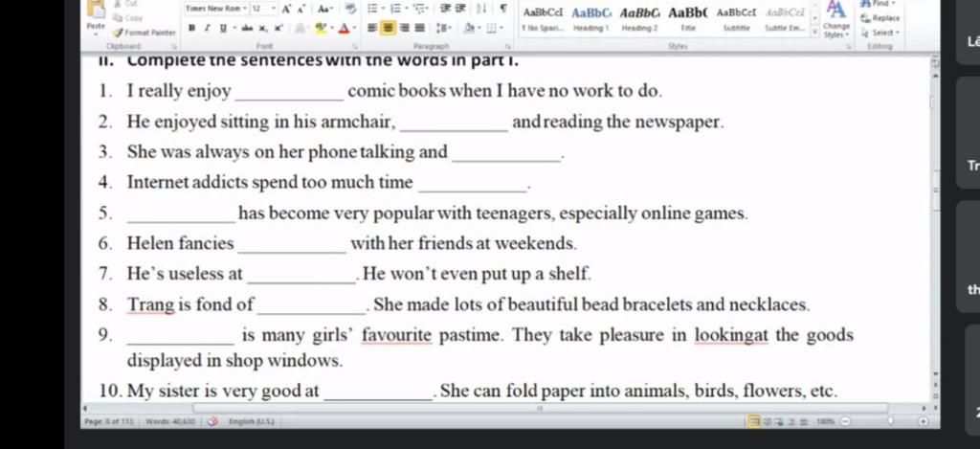Switch to Draft view
The image size is (980, 449).
tap(803, 421)
